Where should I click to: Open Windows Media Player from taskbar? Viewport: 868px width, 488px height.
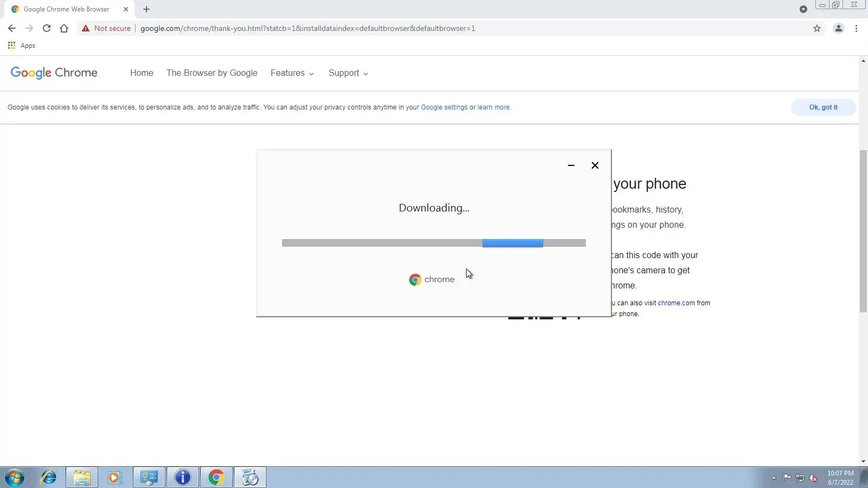point(114,478)
